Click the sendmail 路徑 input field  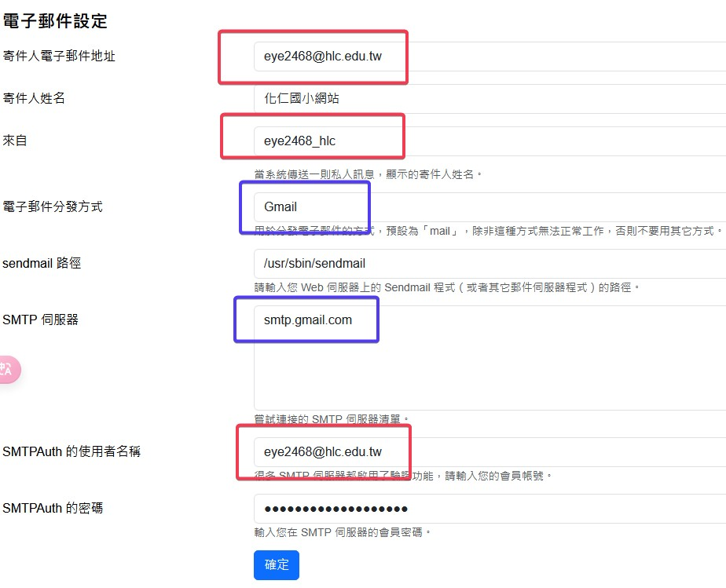tap(487, 264)
